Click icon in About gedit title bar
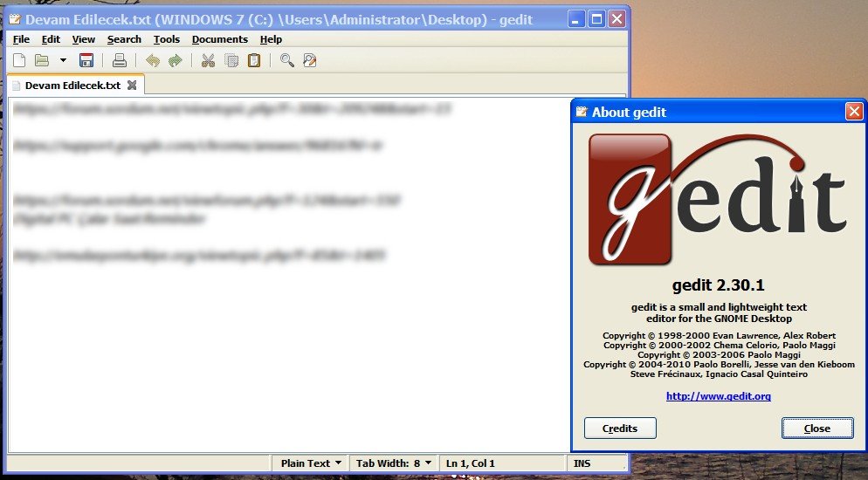The image size is (868, 480). point(582,112)
